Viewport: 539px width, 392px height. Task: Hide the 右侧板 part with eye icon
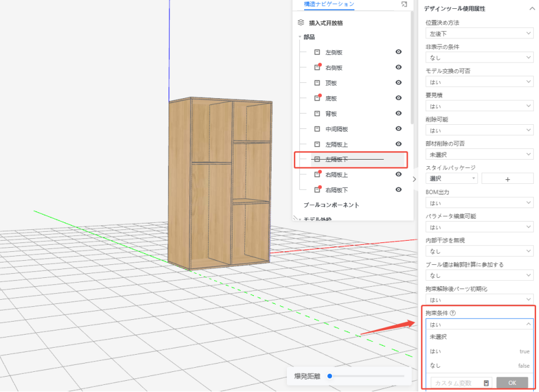point(398,67)
